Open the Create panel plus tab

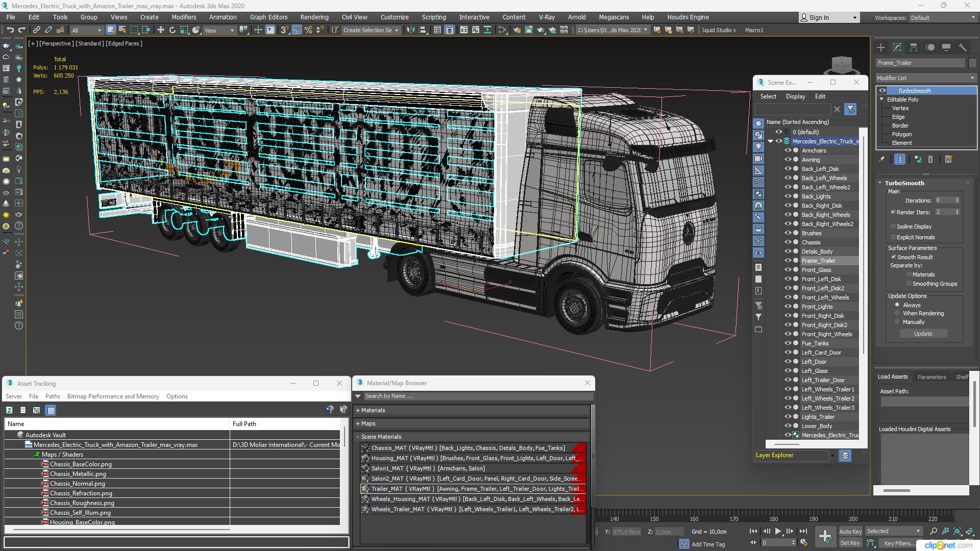[881, 47]
